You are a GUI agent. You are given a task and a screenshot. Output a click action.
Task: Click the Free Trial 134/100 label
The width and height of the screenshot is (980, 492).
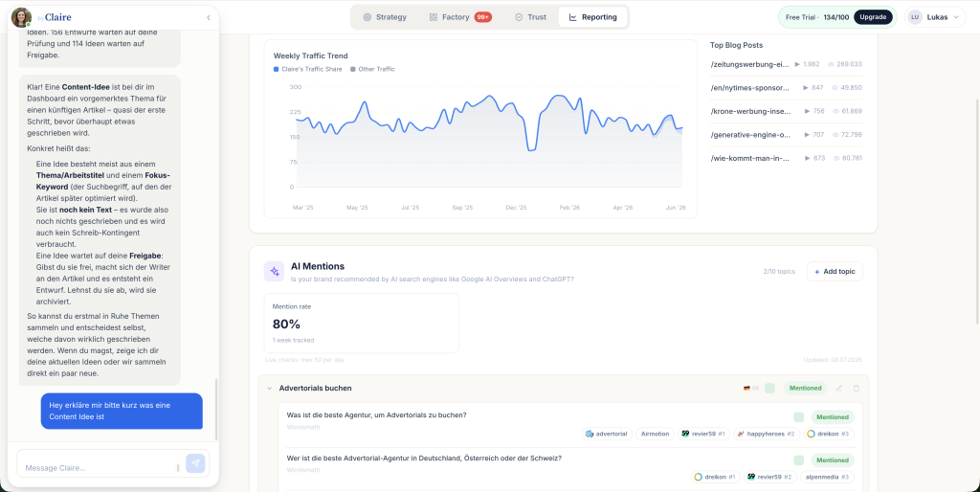click(817, 17)
